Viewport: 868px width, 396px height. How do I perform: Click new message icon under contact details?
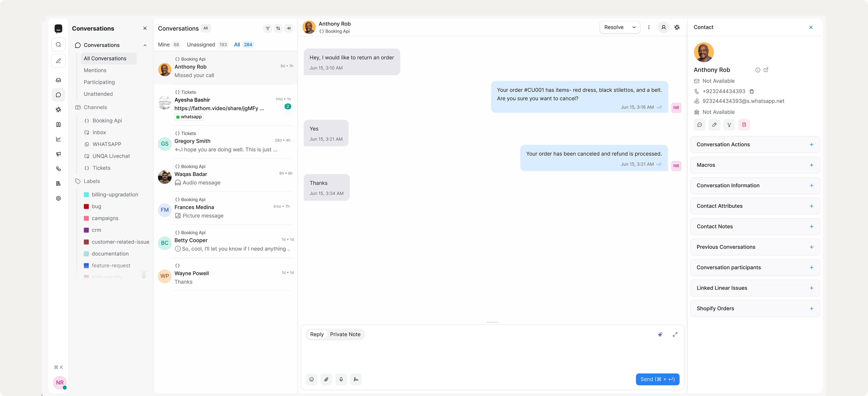click(x=700, y=125)
